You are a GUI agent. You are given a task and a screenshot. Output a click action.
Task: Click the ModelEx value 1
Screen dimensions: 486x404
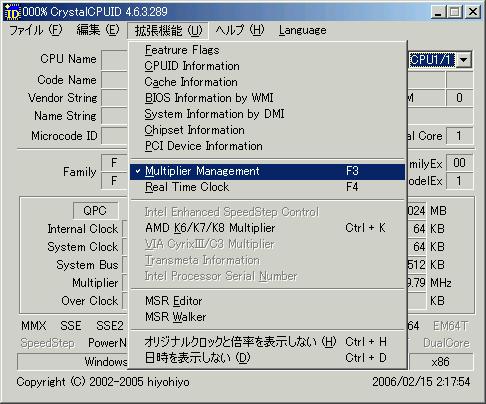(459, 181)
